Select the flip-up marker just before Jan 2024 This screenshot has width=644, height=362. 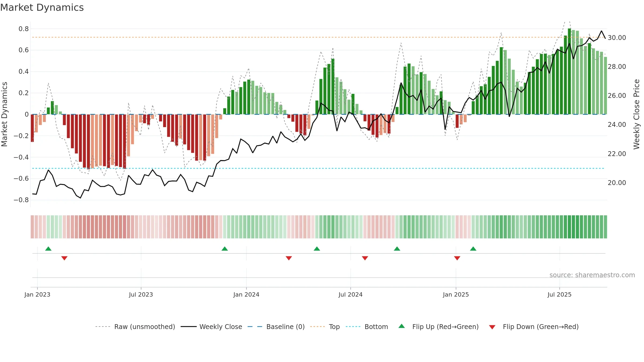(x=225, y=249)
